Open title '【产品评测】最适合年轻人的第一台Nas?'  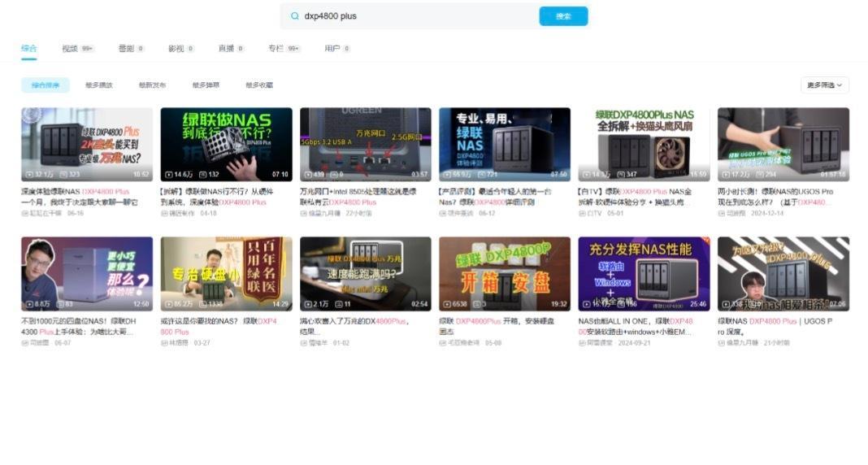[496, 197]
